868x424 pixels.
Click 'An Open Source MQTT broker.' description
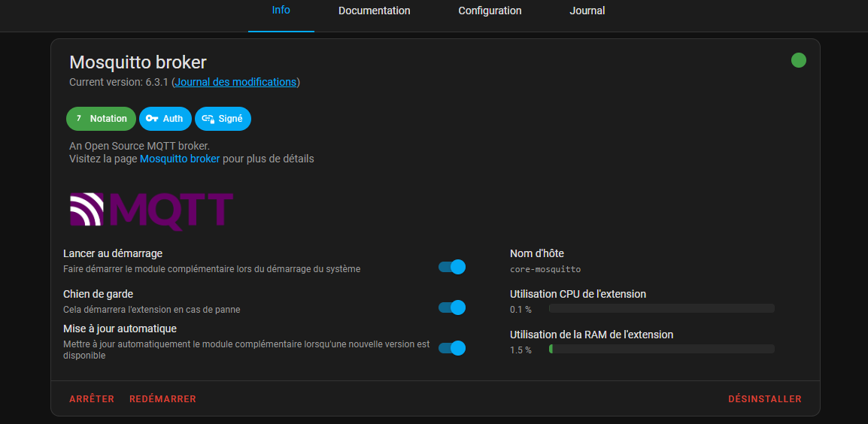[139, 147]
